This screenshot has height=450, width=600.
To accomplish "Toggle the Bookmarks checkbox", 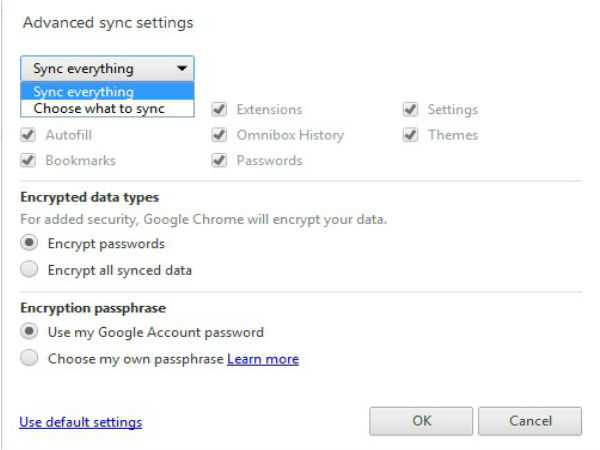I will 28,160.
